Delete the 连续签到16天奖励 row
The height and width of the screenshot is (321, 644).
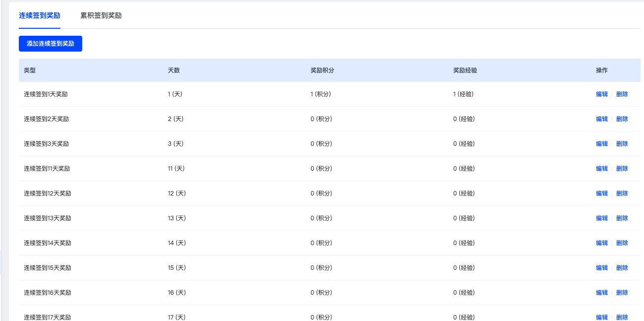pyautogui.click(x=622, y=293)
